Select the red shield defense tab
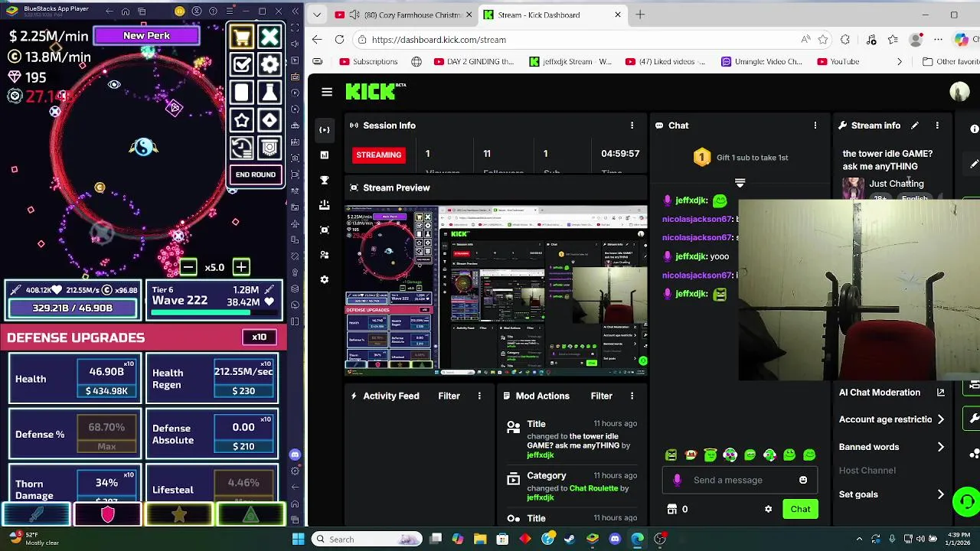Image resolution: width=980 pixels, height=551 pixels. coord(107,515)
